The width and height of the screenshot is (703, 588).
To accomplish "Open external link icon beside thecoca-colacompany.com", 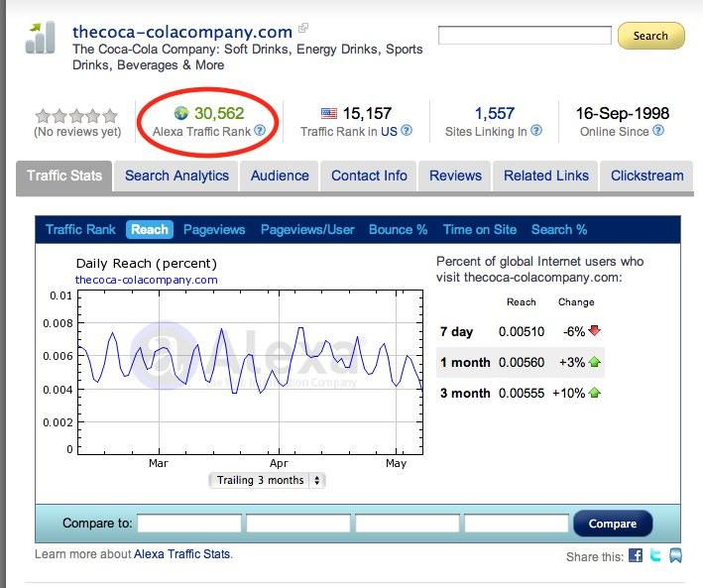I will pyautogui.click(x=303, y=28).
